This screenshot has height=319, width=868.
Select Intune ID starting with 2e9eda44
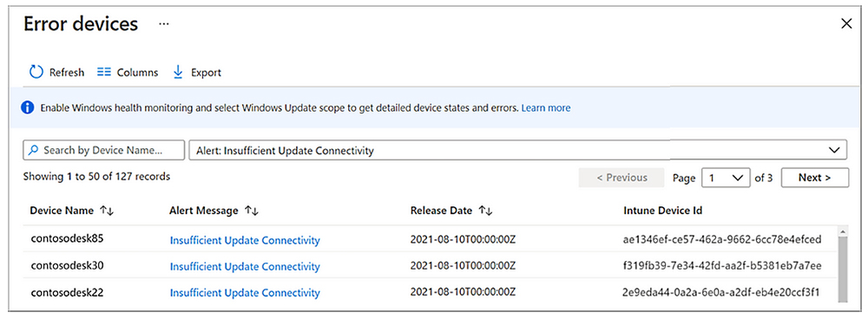pyautogui.click(x=720, y=292)
